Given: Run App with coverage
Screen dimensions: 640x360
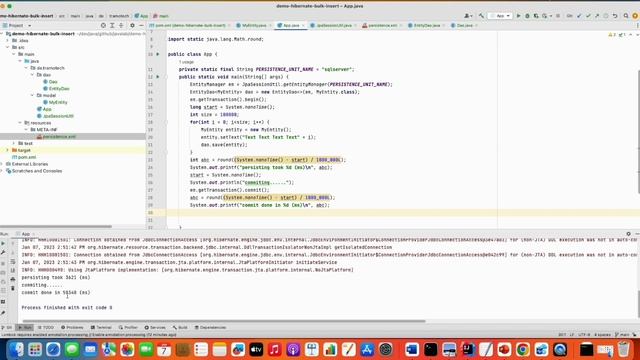Looking at the screenshot, I should (x=536, y=16).
